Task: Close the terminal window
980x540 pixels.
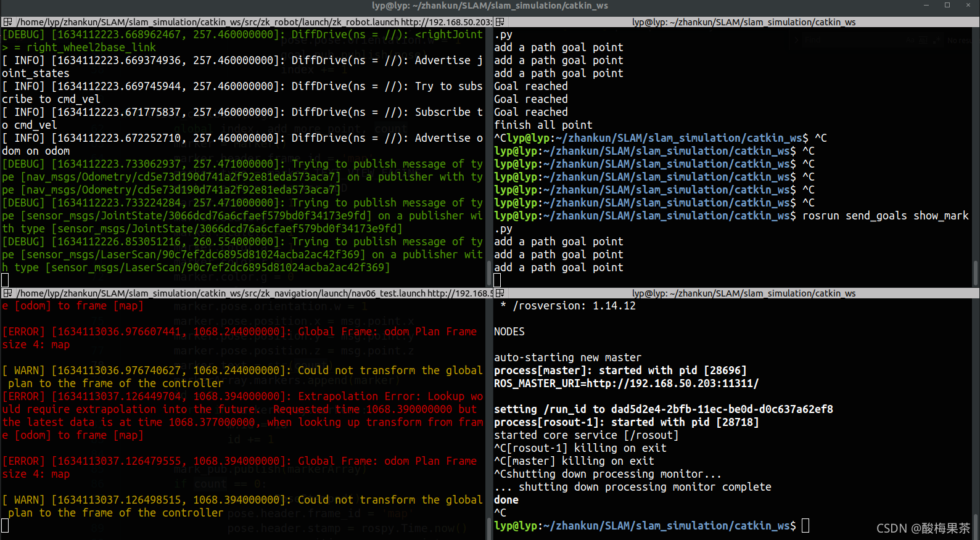Action: point(968,5)
